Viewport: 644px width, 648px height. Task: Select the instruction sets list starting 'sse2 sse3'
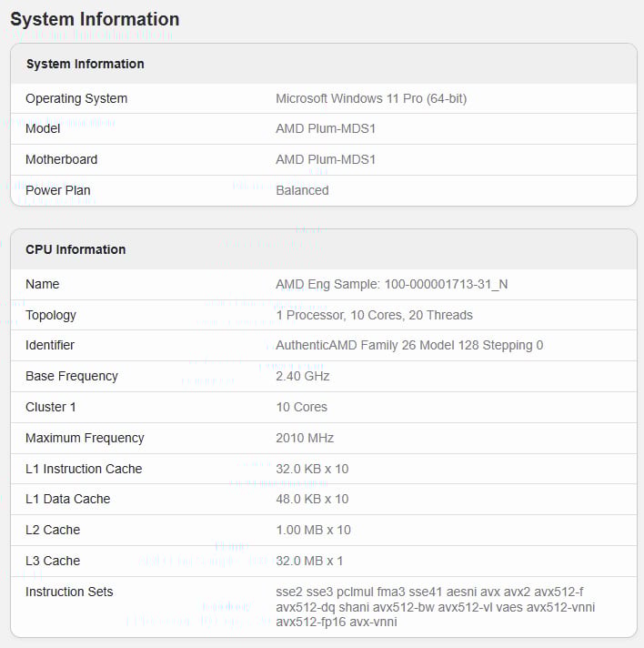click(436, 607)
